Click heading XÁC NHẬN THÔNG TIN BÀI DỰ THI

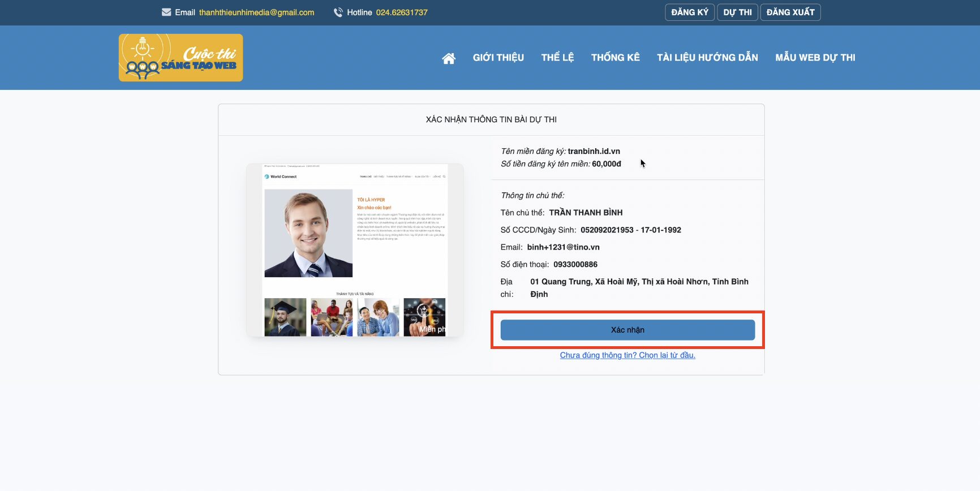491,119
